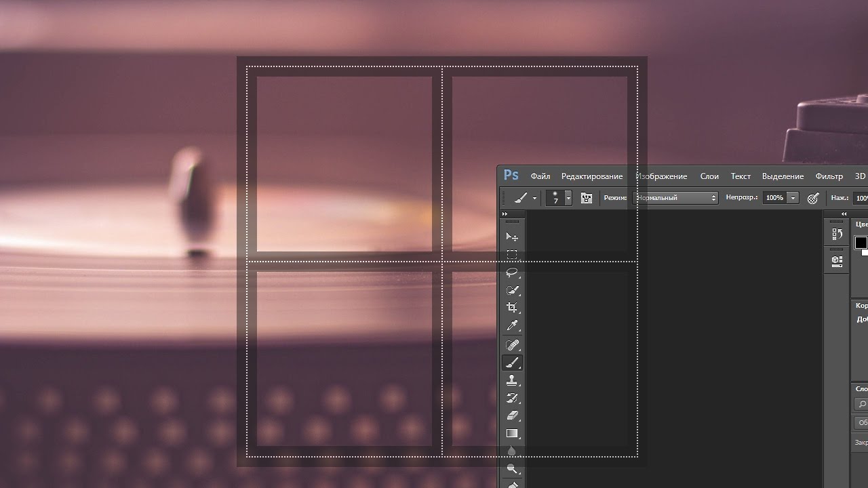Enable airbrush mode in the options bar

(813, 199)
